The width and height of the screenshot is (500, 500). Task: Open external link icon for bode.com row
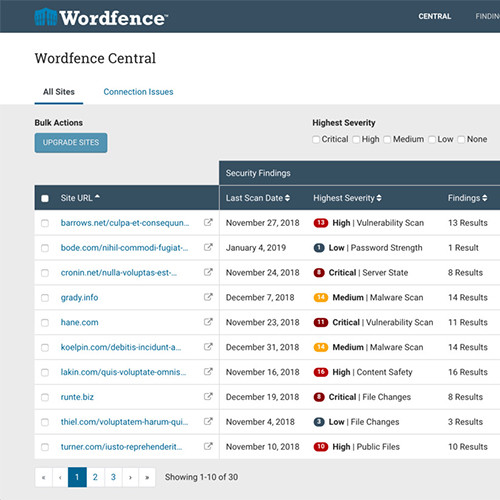(x=208, y=247)
